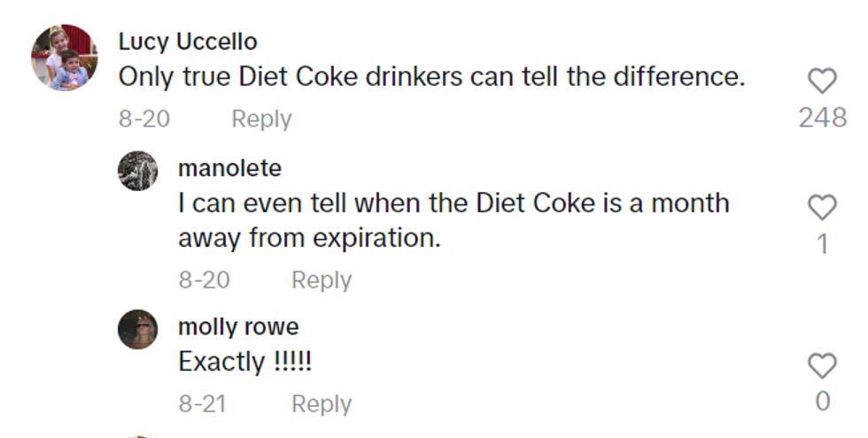Reply to manolete's comment

pyautogui.click(x=322, y=280)
